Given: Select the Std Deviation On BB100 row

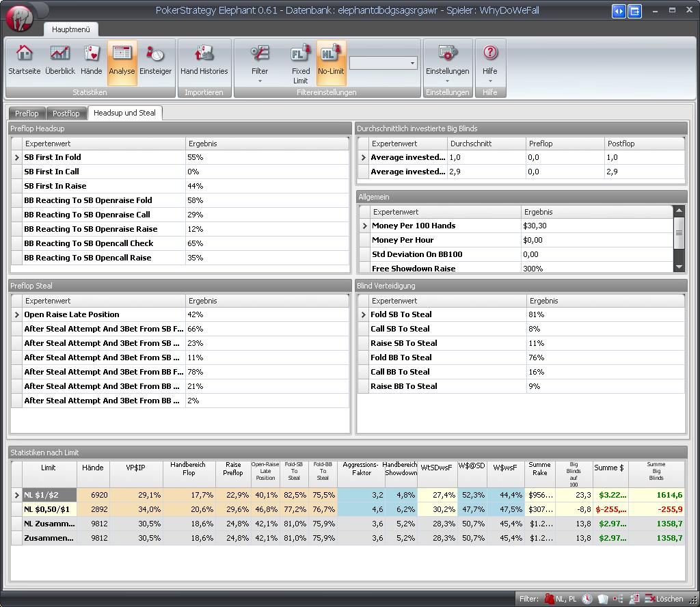Looking at the screenshot, I should tap(516, 254).
